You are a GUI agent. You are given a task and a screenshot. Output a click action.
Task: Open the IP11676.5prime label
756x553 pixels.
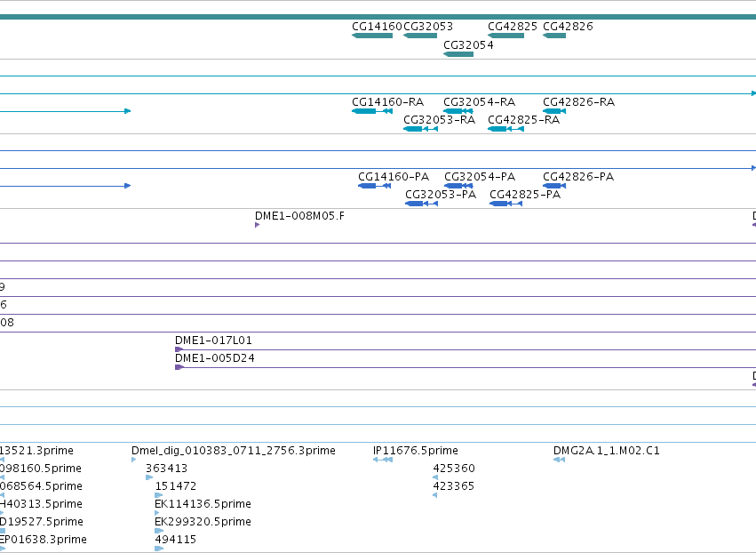[x=416, y=451]
